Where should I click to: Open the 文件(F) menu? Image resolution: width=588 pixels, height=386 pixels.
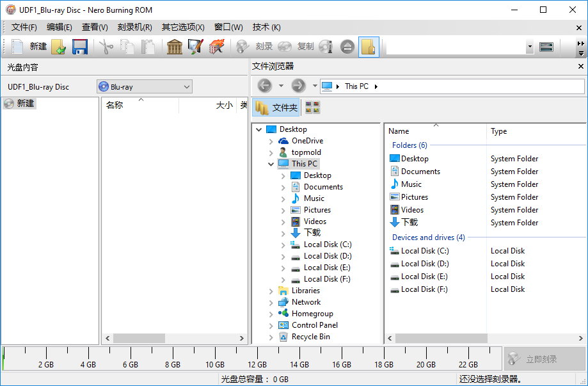pos(24,27)
